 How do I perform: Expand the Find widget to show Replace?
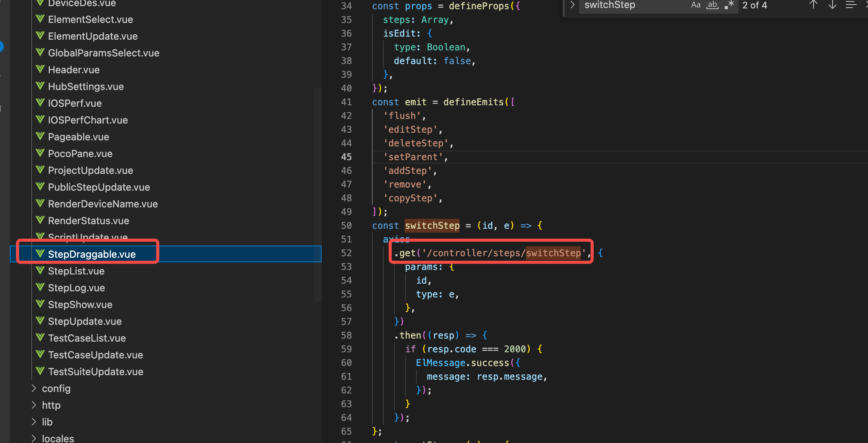pyautogui.click(x=572, y=5)
